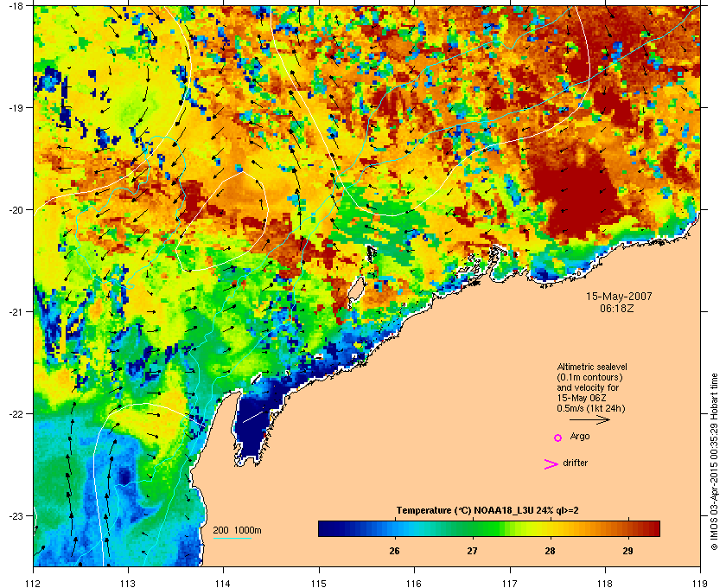Click the drifter legend label
Screen dimensions: 726x588
(575, 463)
